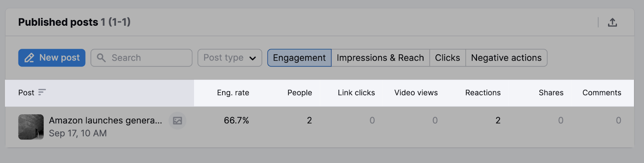Viewport: 644px width, 163px height.
Task: Sort by Eng. rate column header
Action: [233, 93]
